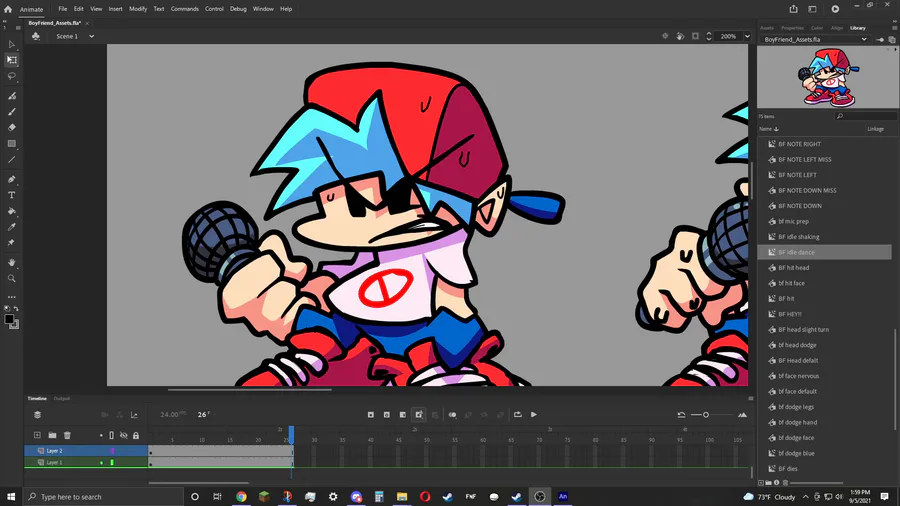Toggle the Pin Current Library icon
Screen dimensions: 900x506
pos(880,40)
